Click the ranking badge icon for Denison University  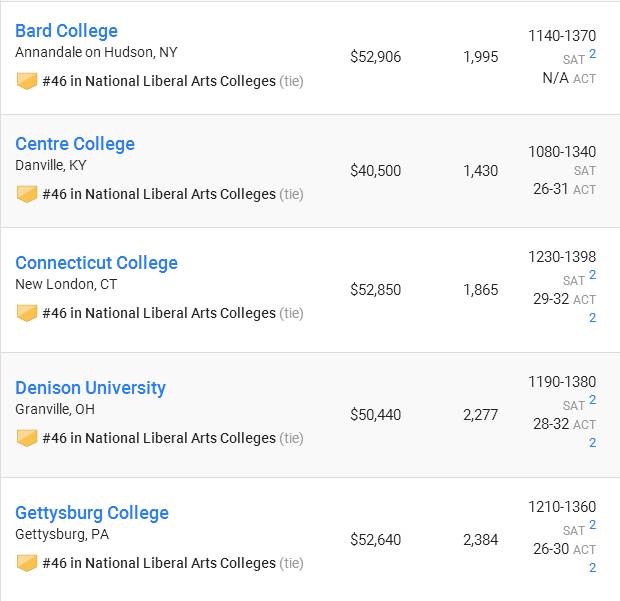tap(27, 438)
